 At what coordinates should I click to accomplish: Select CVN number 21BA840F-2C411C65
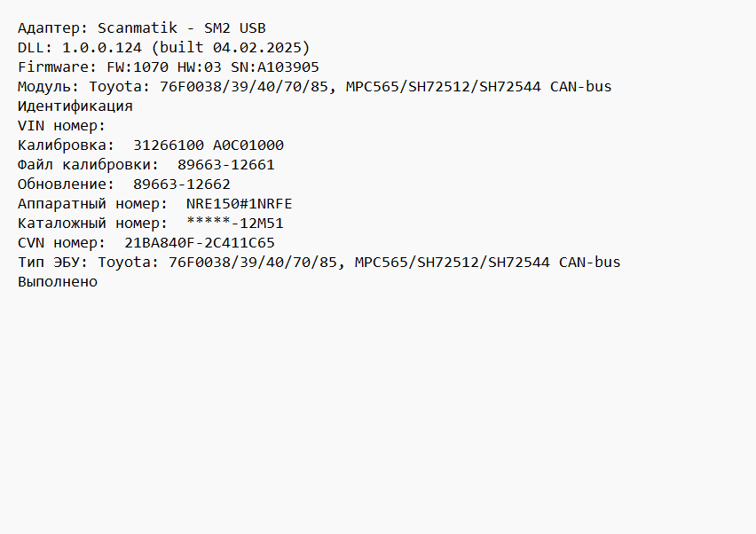[200, 243]
